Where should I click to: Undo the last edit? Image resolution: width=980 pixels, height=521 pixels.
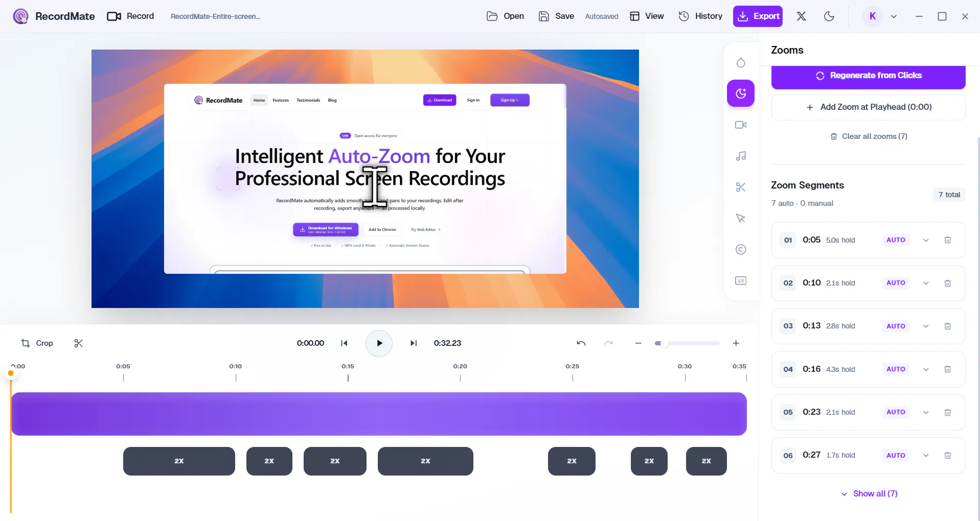581,343
